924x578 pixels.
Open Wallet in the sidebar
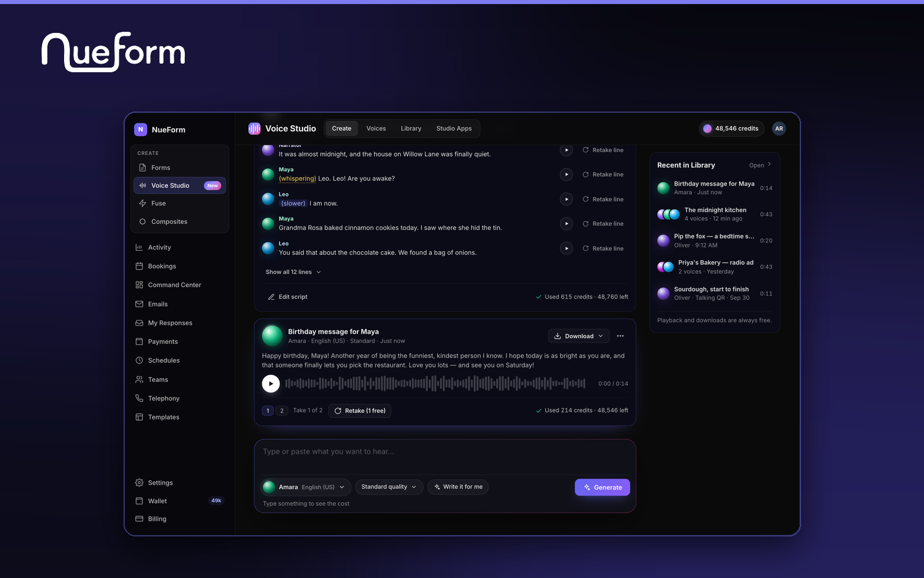tap(180, 501)
